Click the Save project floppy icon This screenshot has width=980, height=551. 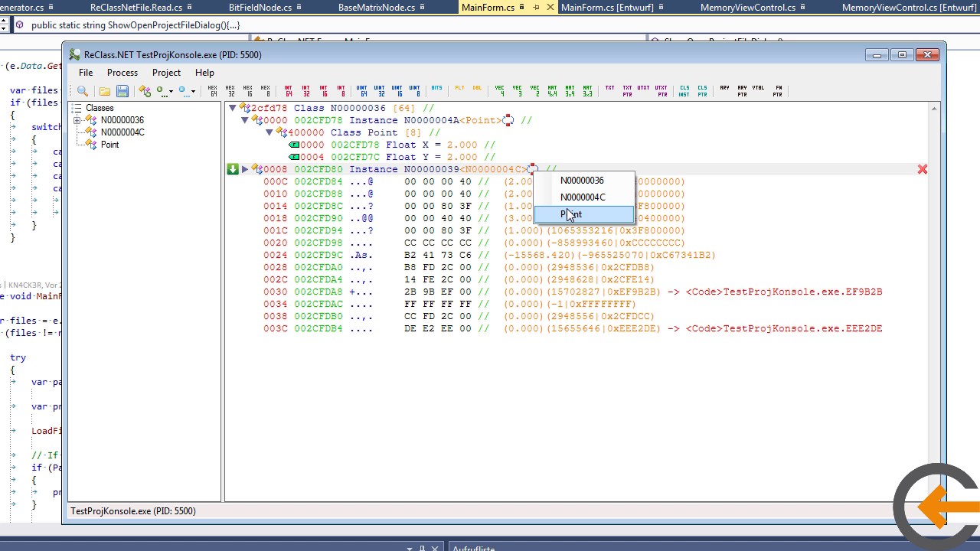[x=122, y=91]
